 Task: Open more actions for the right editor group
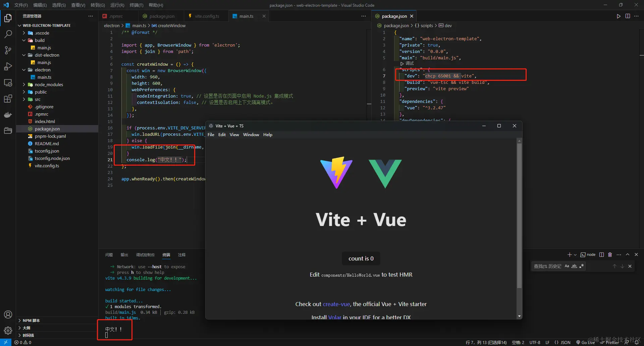click(x=636, y=16)
